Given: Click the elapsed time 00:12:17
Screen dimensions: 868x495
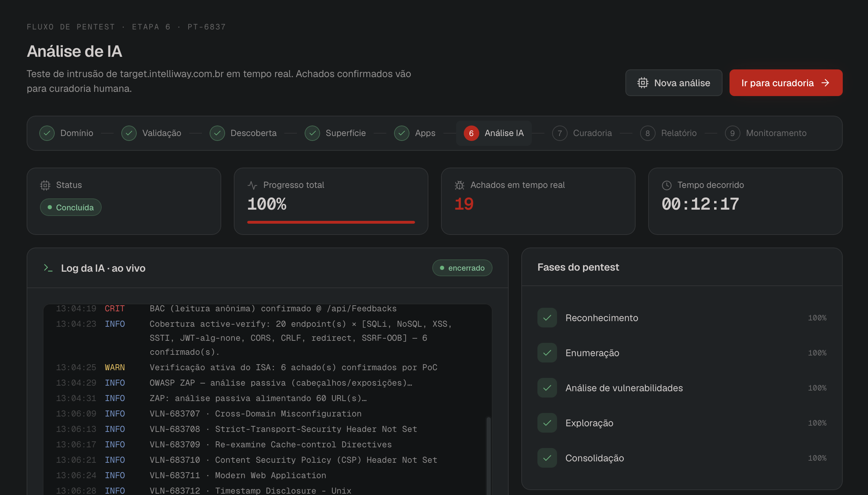Looking at the screenshot, I should tap(700, 204).
